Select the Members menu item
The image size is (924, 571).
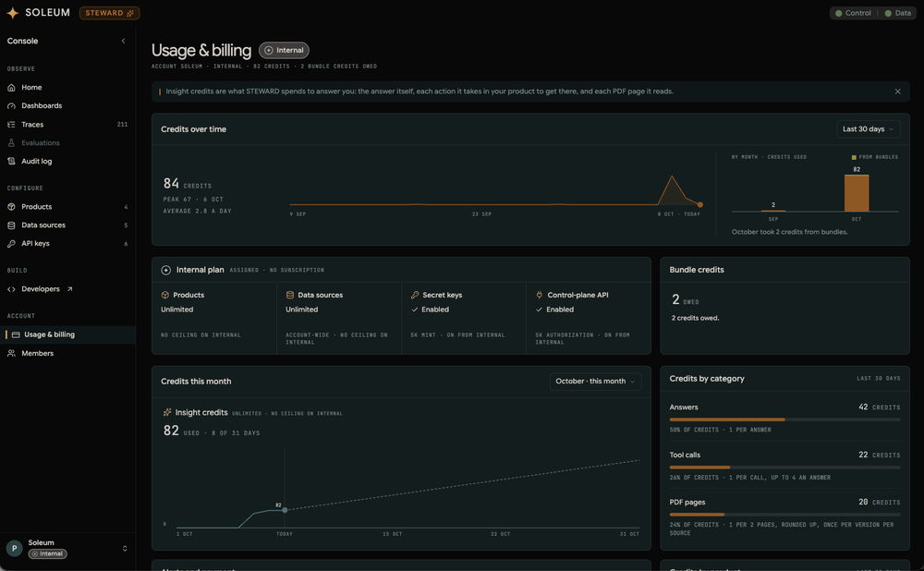[67, 354]
